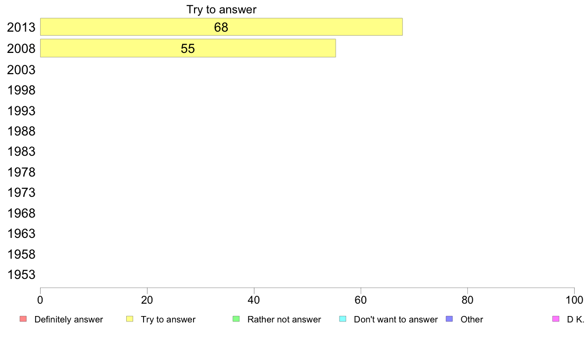Click the 2008 year label
Viewport: 588px width, 364px height.
pos(21,49)
